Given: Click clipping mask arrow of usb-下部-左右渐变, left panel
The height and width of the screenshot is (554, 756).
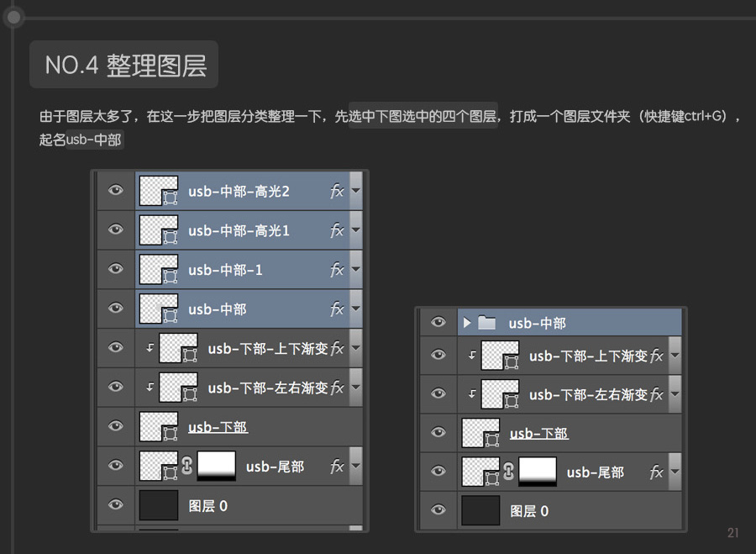Looking at the screenshot, I should tap(150, 387).
